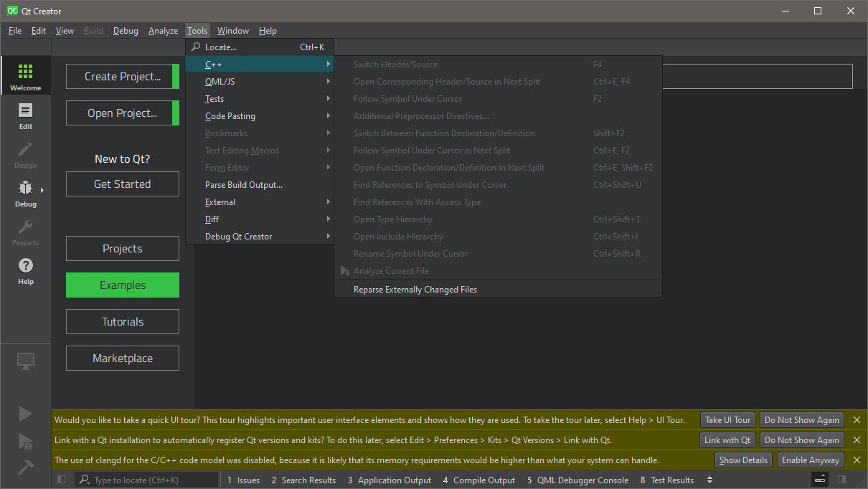Show the Tutorials welcome page
This screenshot has height=489, width=868.
[x=123, y=322]
